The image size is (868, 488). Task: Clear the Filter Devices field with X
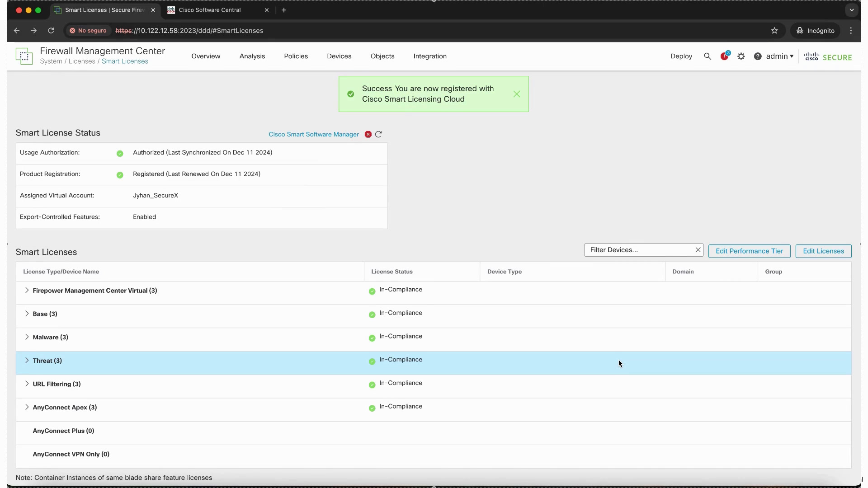pos(698,250)
